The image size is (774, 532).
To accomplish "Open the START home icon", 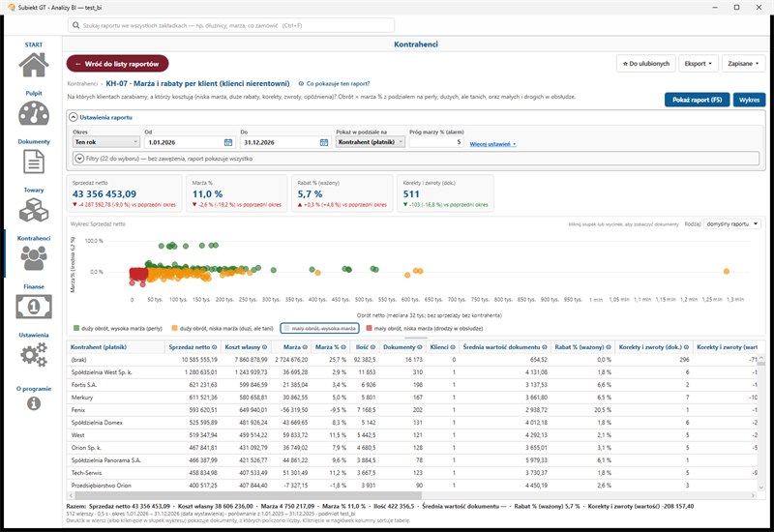I will 34,65.
